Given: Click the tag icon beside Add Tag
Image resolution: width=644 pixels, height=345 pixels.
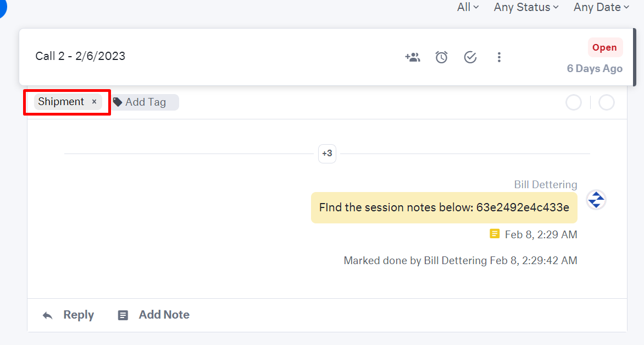Looking at the screenshot, I should [x=118, y=102].
